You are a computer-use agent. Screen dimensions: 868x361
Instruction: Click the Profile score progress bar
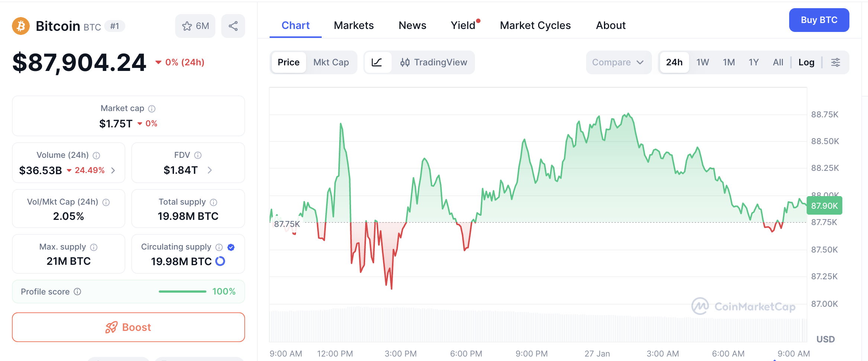pos(182,292)
